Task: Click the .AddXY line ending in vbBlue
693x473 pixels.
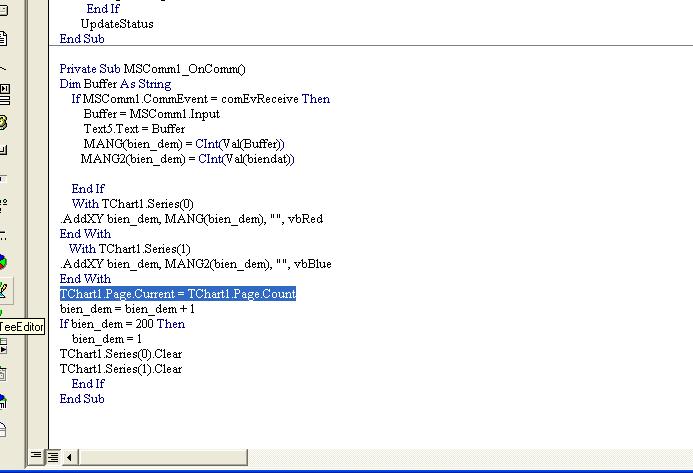Action: pyautogui.click(x=196, y=264)
